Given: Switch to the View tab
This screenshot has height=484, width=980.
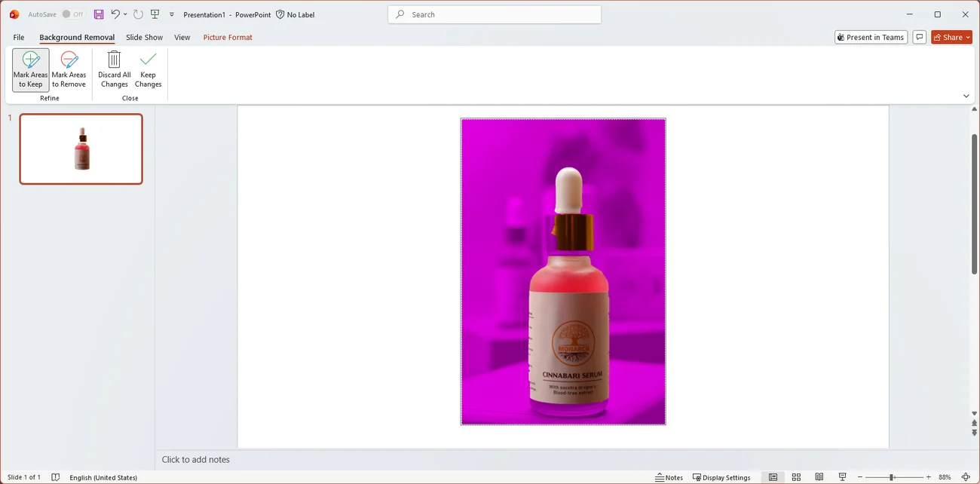Looking at the screenshot, I should coord(182,37).
